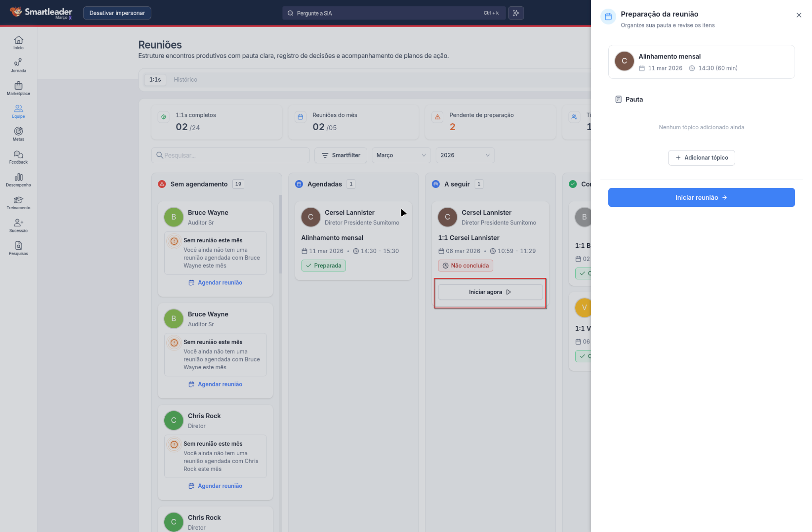Select the 1:1s tab
The image size is (812, 532).
pyautogui.click(x=155, y=80)
